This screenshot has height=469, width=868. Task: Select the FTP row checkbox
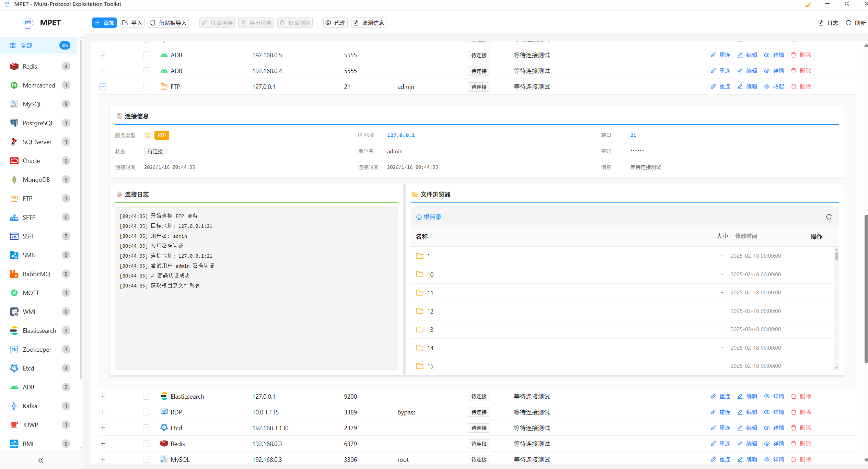click(x=147, y=86)
